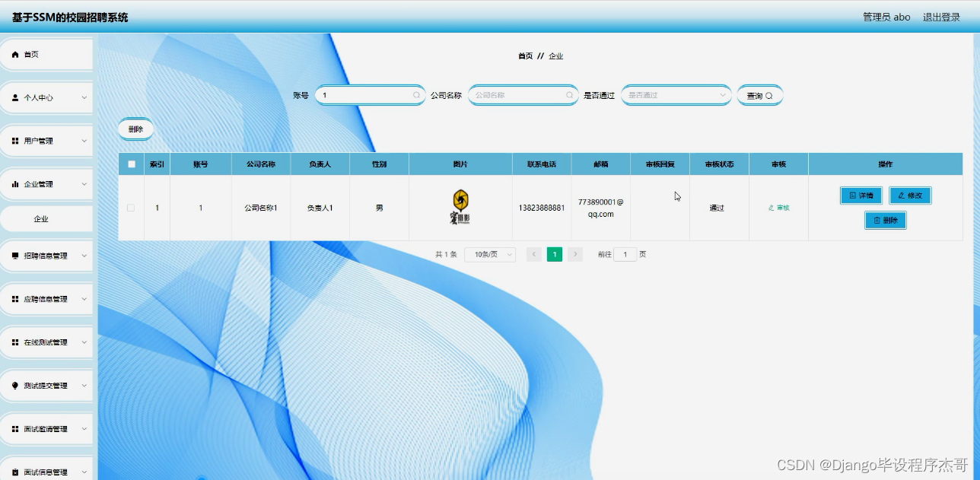Screen dimensions: 980x480
Task: Focus the 账号 input field
Action: coord(370,96)
